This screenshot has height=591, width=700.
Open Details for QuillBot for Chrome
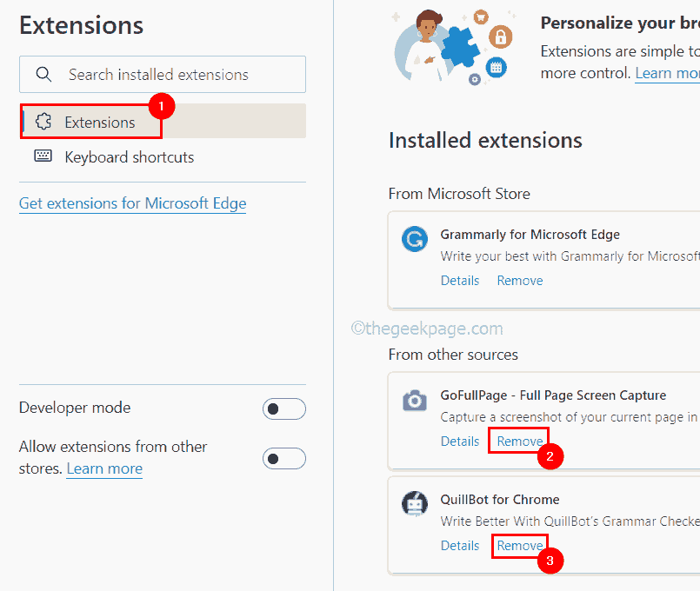[x=459, y=545]
